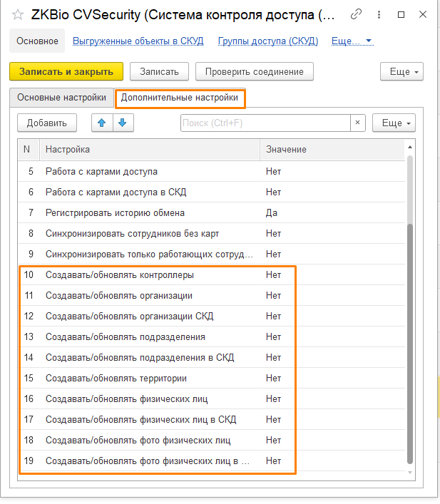Open the 'Еще' menu beside Проверить соединение
The height and width of the screenshot is (504, 440).
tap(403, 71)
